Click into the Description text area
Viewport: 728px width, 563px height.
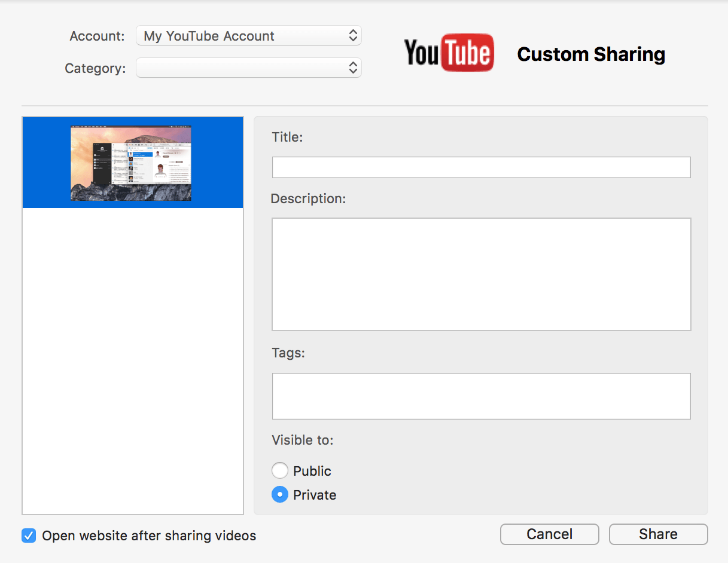(x=482, y=274)
